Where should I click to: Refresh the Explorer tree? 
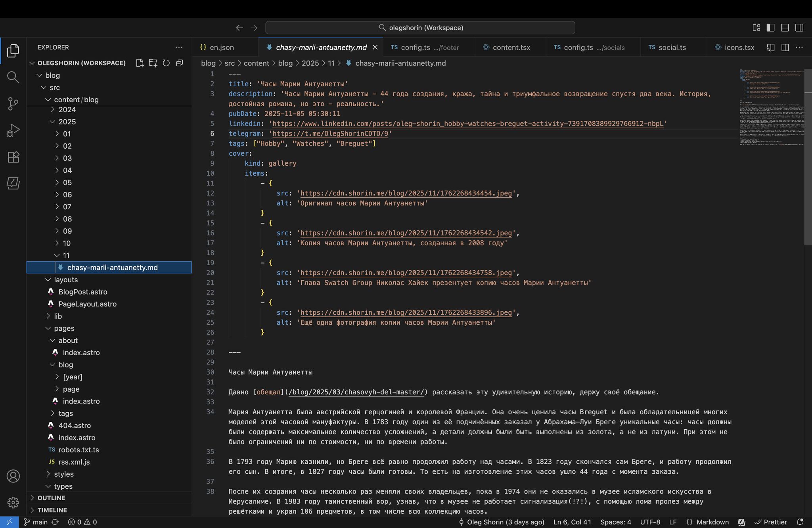[166, 63]
